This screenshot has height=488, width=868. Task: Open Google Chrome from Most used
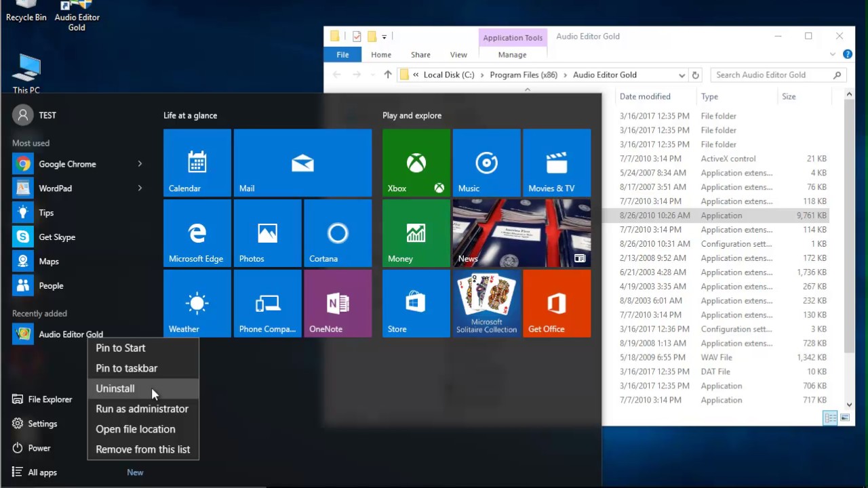(x=68, y=164)
